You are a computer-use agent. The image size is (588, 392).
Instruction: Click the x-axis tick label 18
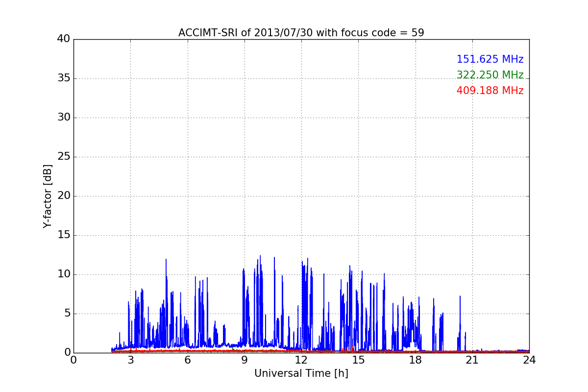(416, 360)
